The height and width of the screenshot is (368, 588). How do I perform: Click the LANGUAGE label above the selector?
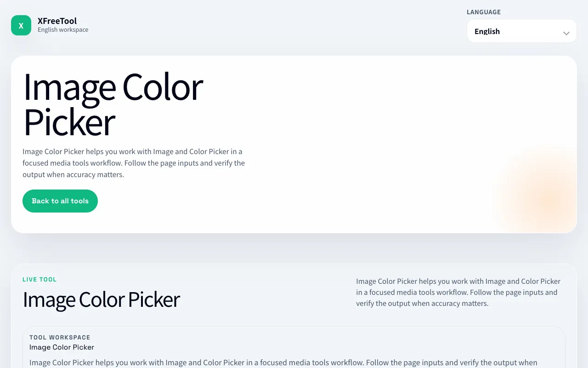point(484,12)
